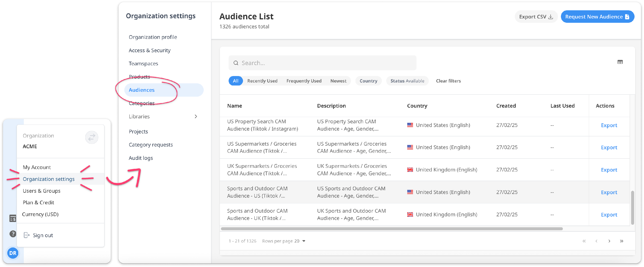The image size is (644, 267).
Task: Expand the Libraries submenu
Action: (196, 116)
